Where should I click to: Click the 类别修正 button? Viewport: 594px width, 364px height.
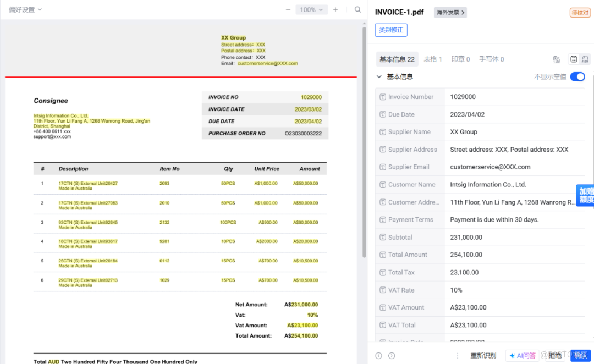pyautogui.click(x=391, y=30)
